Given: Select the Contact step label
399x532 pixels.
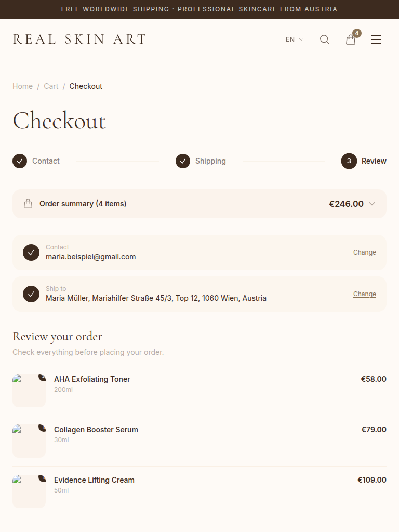Looking at the screenshot, I should pyautogui.click(x=46, y=161).
